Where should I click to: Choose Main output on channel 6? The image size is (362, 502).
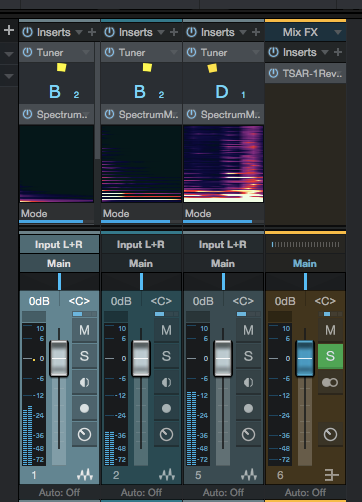[305, 263]
